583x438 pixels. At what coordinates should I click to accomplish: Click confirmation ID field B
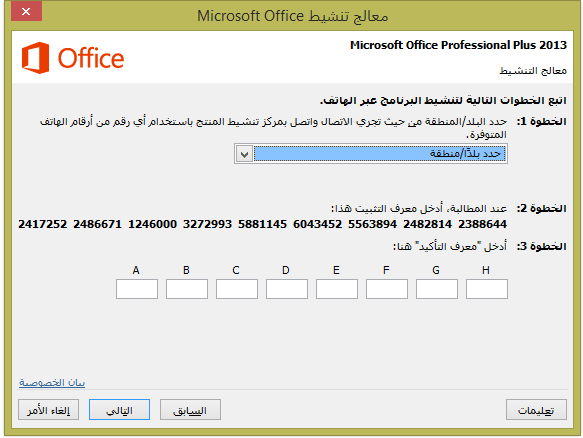point(187,289)
